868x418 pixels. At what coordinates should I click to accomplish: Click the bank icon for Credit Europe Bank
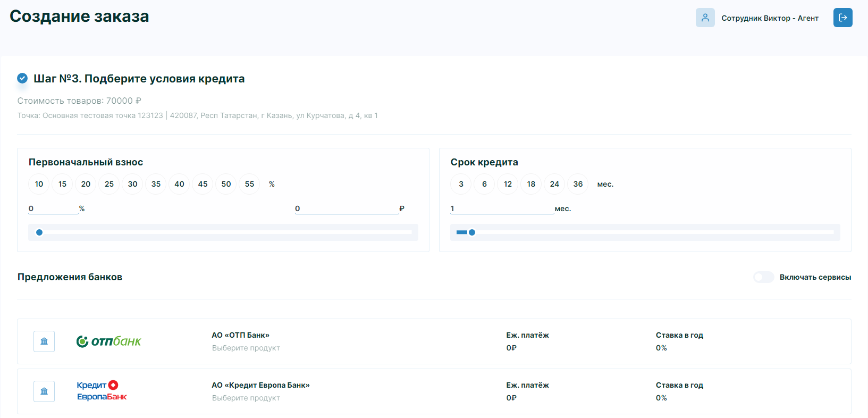pos(44,391)
